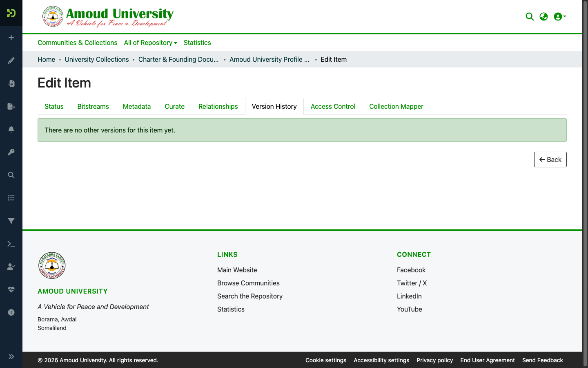Open the LinkedIn footer link
This screenshot has height=368, width=588.
(409, 296)
